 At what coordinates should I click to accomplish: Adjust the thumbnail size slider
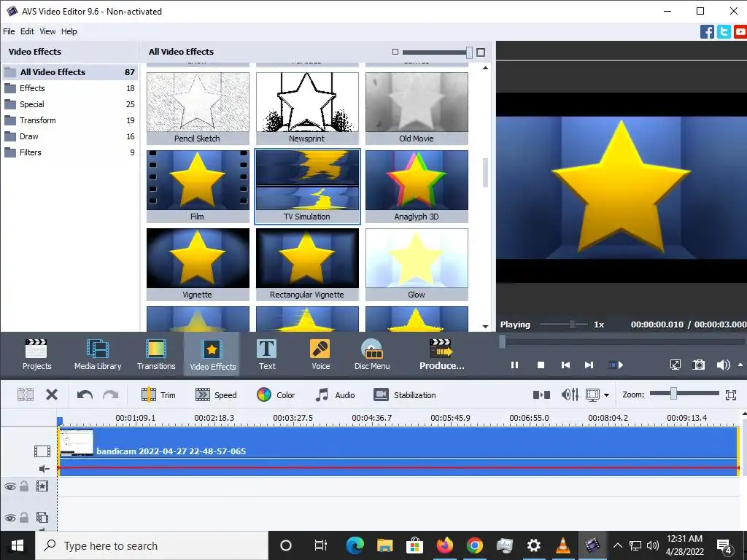469,52
